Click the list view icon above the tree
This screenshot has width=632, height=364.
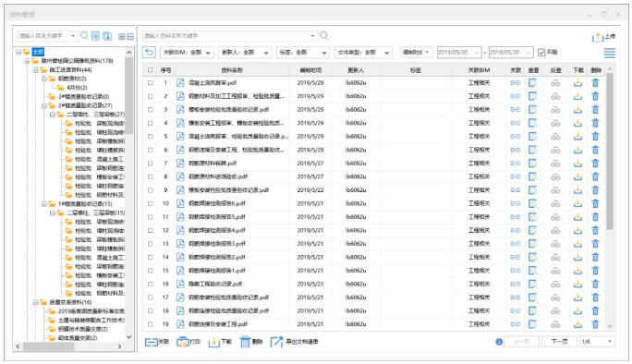[95, 36]
